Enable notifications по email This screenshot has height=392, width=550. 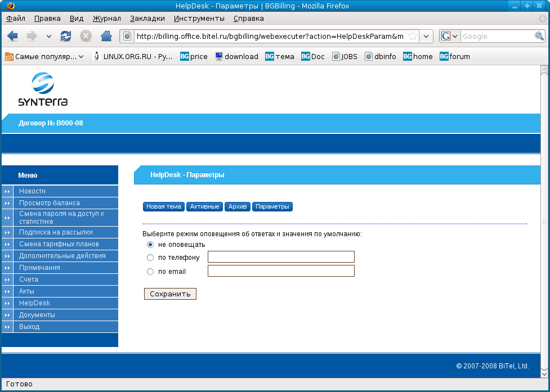pyautogui.click(x=150, y=271)
